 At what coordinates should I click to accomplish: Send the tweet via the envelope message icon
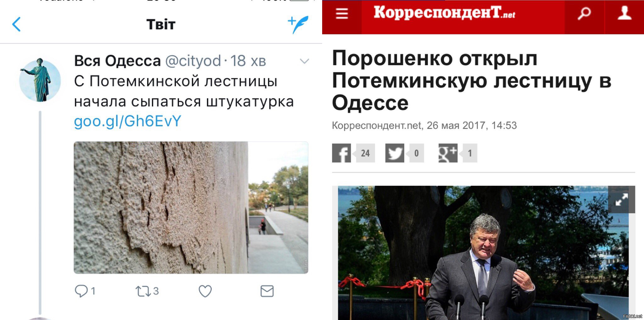tap(267, 291)
